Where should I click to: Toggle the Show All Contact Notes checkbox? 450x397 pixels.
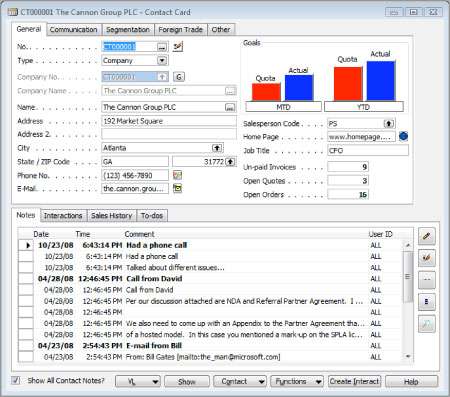pos(16,380)
